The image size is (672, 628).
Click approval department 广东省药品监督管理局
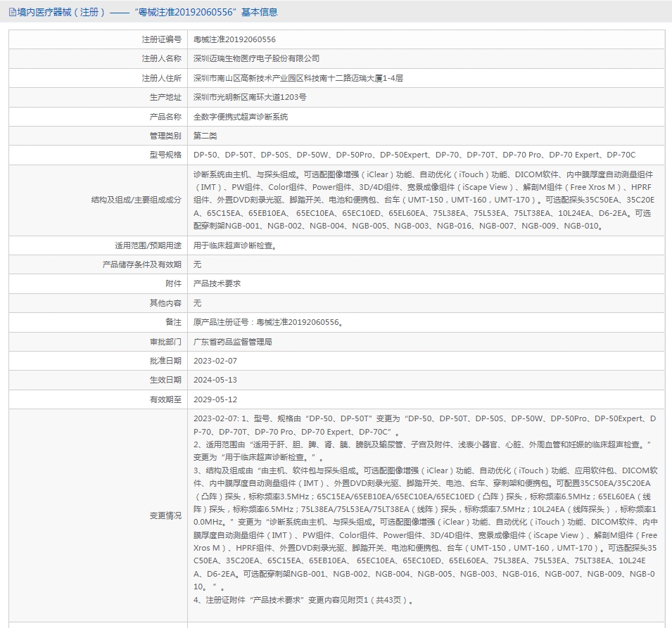(233, 342)
